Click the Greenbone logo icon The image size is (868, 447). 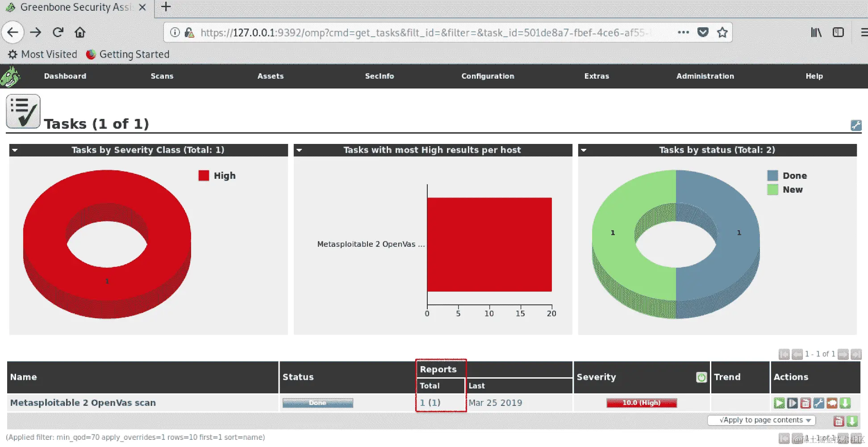(10, 76)
